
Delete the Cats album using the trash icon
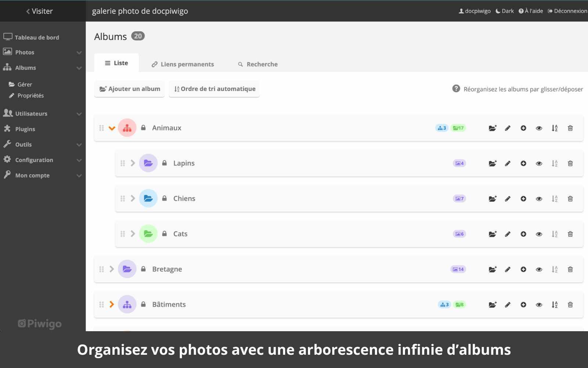coord(570,234)
